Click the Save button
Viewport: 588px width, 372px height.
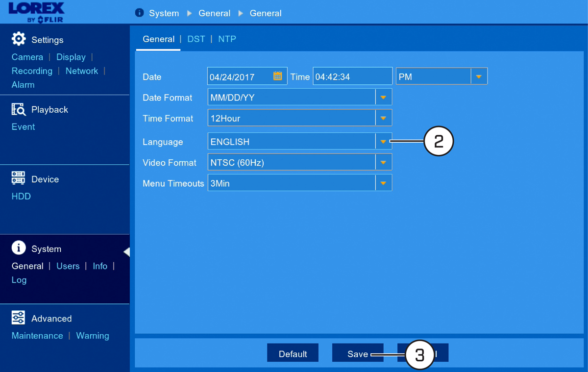(358, 353)
